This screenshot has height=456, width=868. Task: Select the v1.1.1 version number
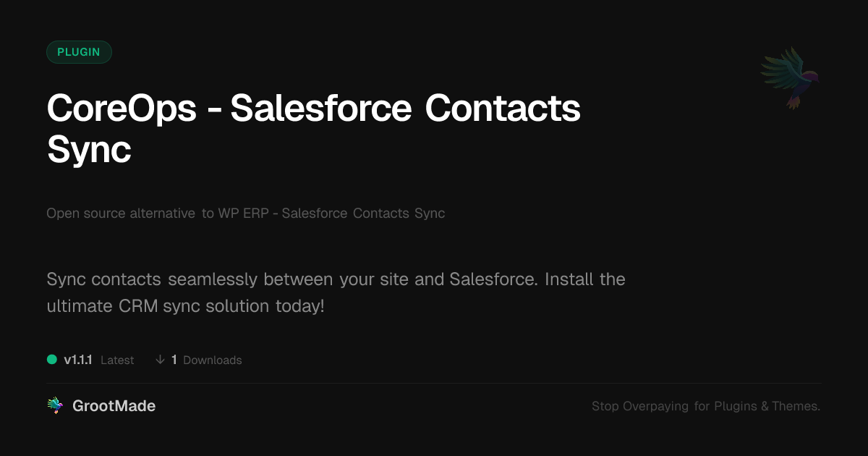78,360
